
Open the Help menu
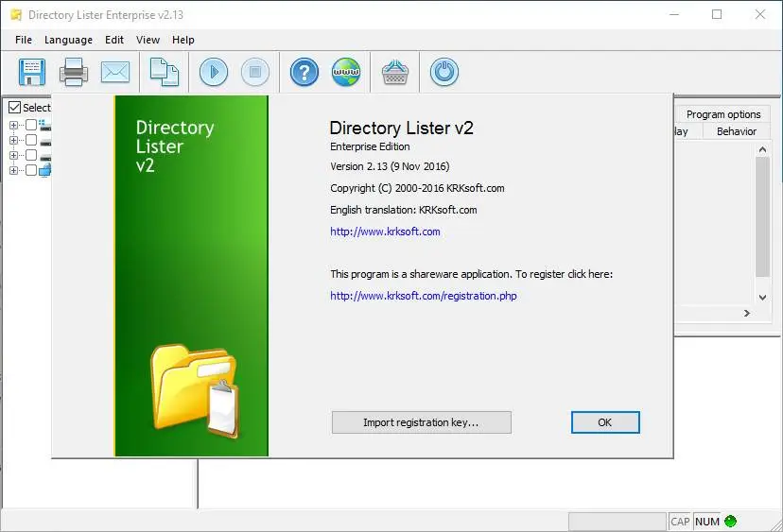click(x=183, y=40)
